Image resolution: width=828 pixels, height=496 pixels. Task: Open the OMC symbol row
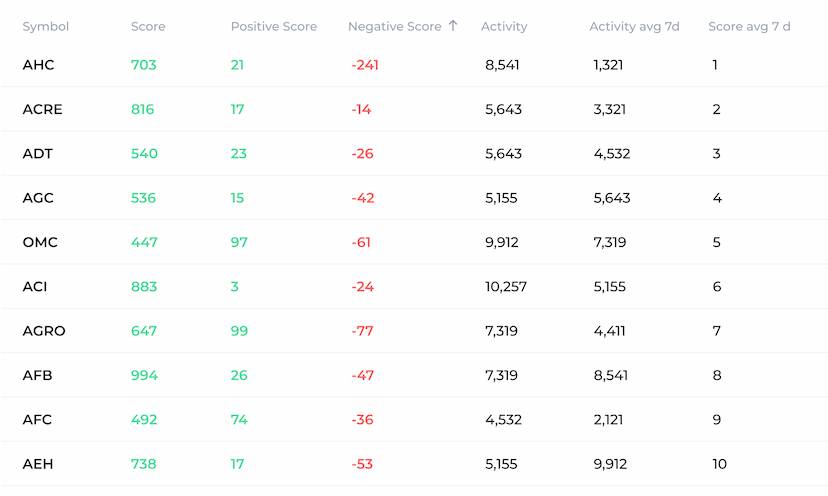(39, 242)
